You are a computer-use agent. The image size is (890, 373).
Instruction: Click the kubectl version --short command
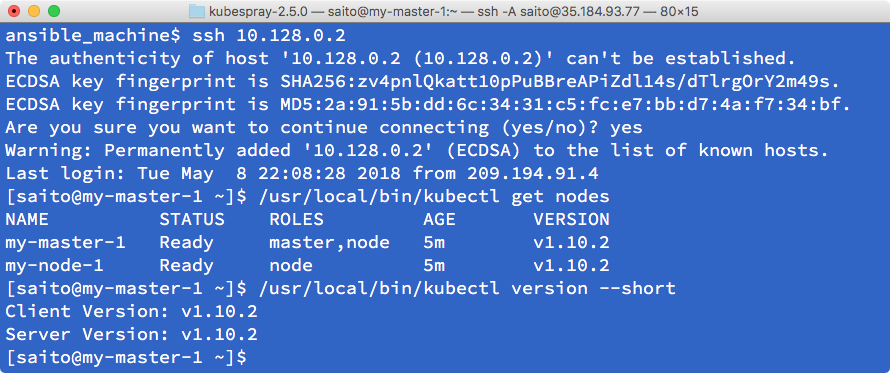(x=467, y=288)
